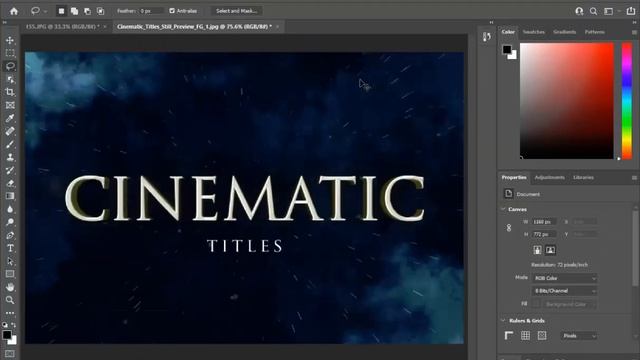Open the Edit Toolbar three-dots menu

tap(10, 313)
